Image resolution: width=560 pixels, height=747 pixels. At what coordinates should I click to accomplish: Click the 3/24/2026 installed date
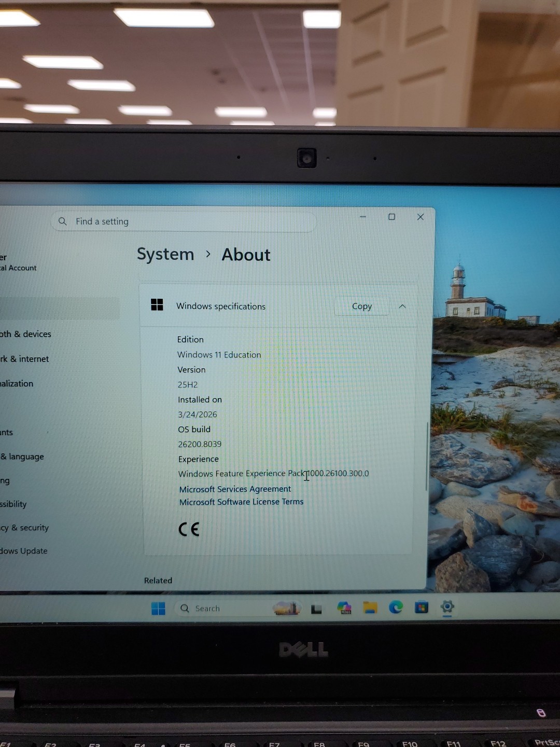(x=198, y=414)
